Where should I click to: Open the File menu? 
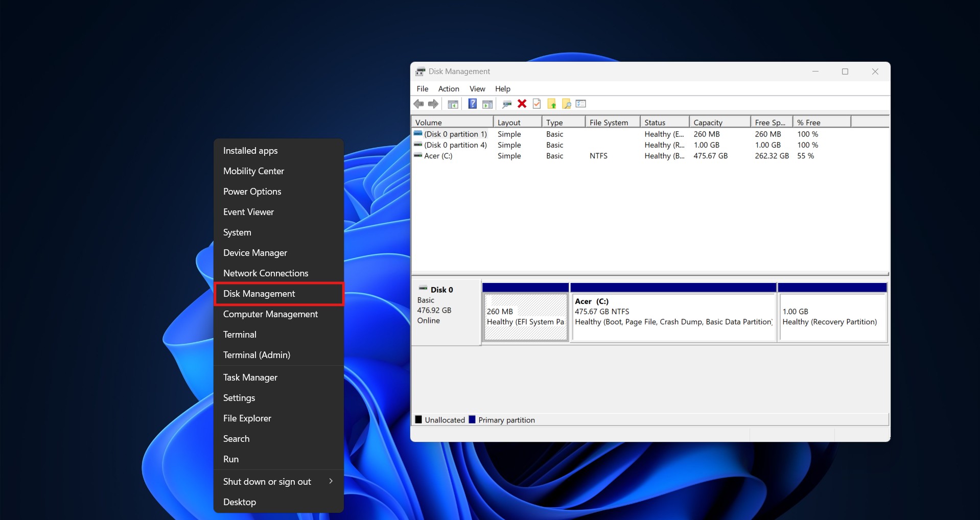coord(422,89)
